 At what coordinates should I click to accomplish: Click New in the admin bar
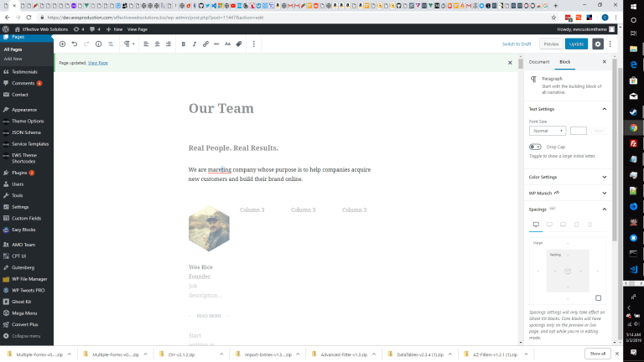[114, 29]
